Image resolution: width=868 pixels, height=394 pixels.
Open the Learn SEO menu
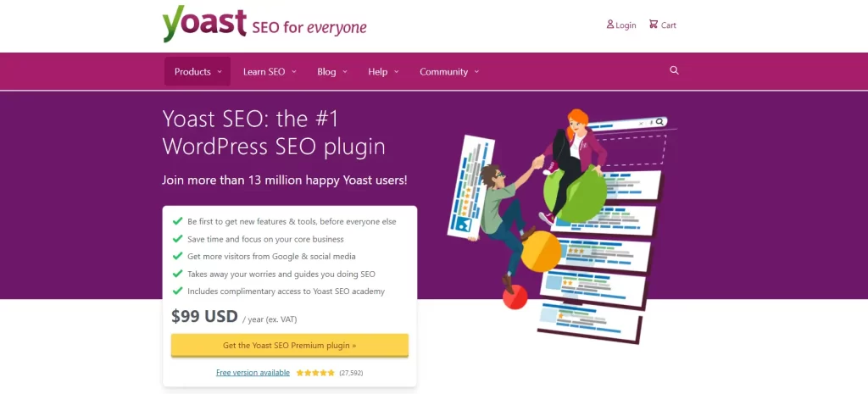click(x=270, y=71)
